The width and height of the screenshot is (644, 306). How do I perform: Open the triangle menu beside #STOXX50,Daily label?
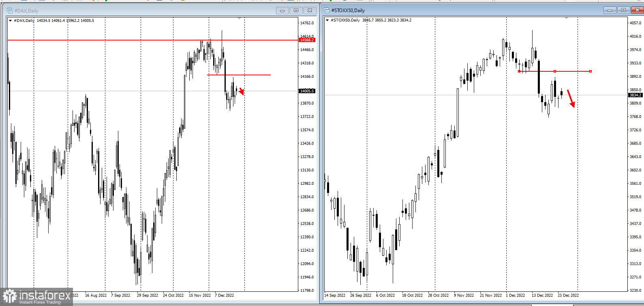[x=327, y=20]
